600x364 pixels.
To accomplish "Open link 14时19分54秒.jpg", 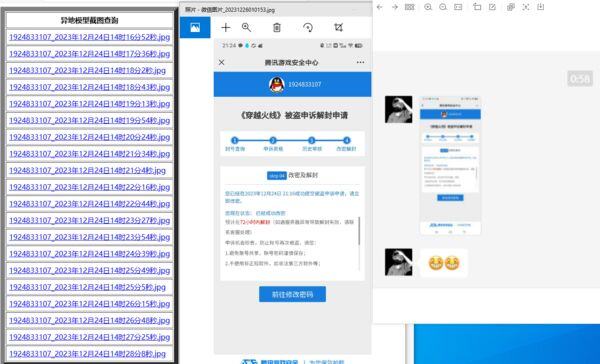I will pyautogui.click(x=90, y=120).
